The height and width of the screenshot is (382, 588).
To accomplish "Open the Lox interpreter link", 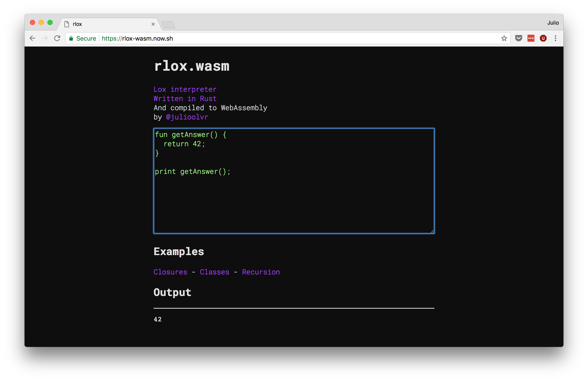I will [x=185, y=89].
